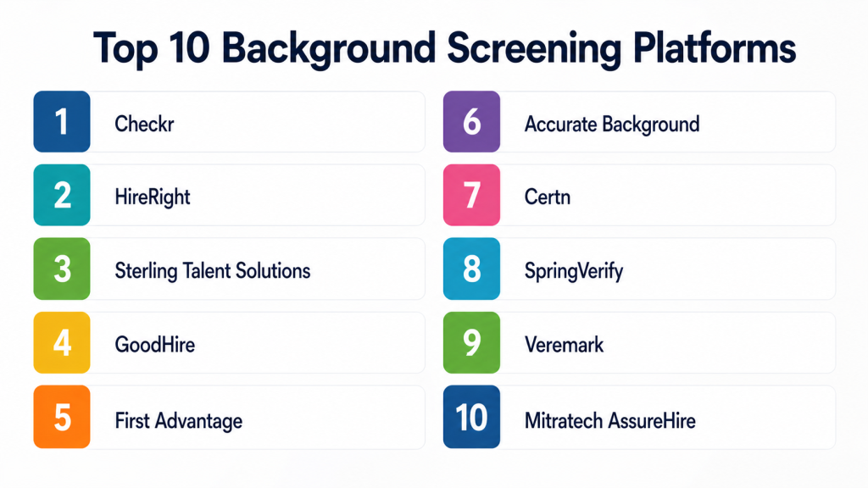This screenshot has height=488, width=868.
Task: Click the navy number 10 tile
Action: [x=471, y=418]
